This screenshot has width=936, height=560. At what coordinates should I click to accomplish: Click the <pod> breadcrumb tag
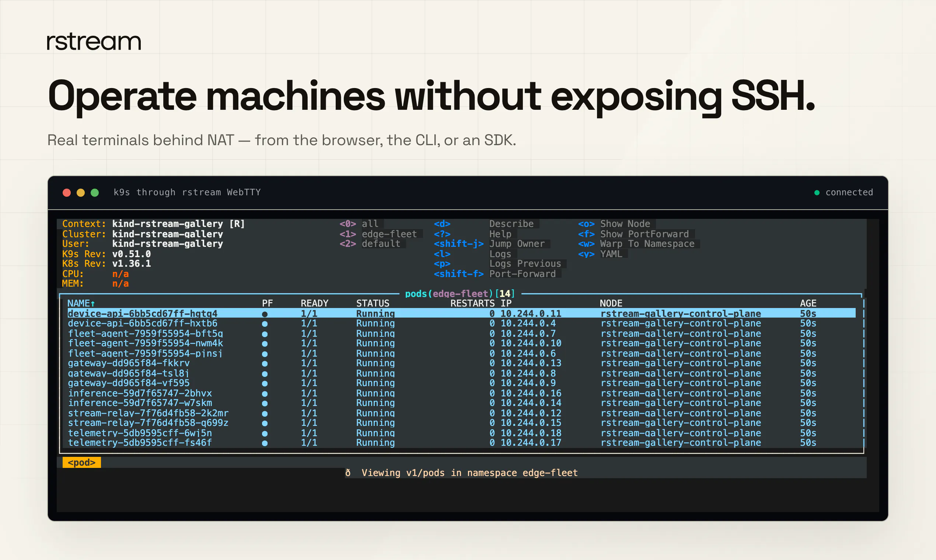[81, 462]
